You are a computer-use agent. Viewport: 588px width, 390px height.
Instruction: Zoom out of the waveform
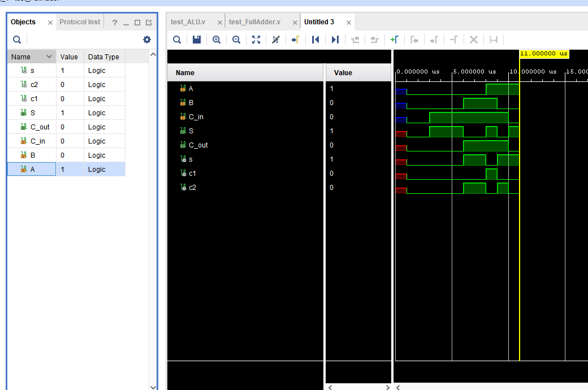[x=236, y=40]
